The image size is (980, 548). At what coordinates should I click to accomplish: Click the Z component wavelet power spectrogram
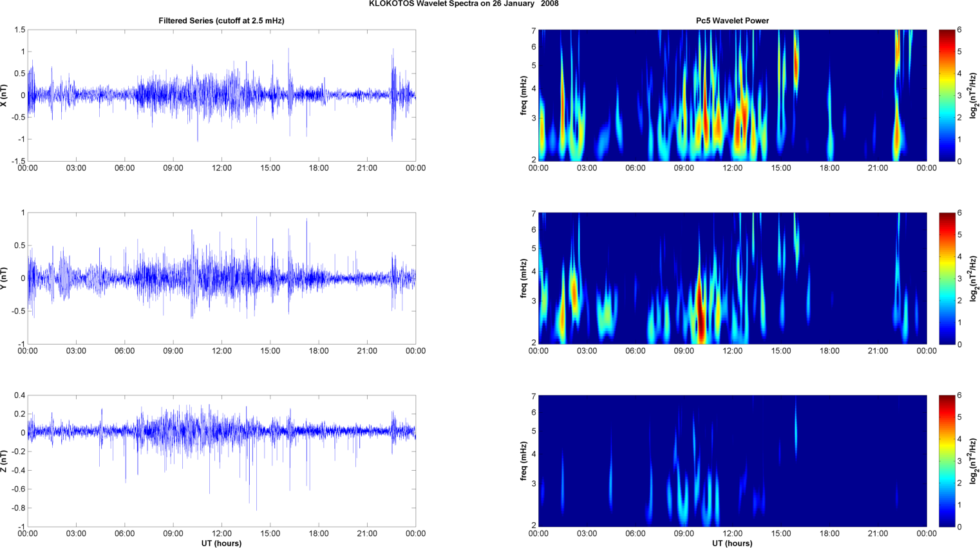coord(732,461)
